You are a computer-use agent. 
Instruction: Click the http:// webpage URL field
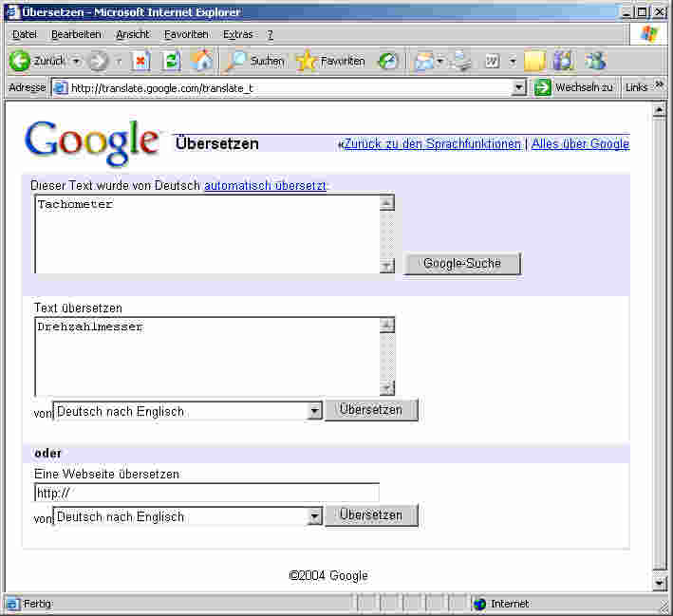[207, 493]
